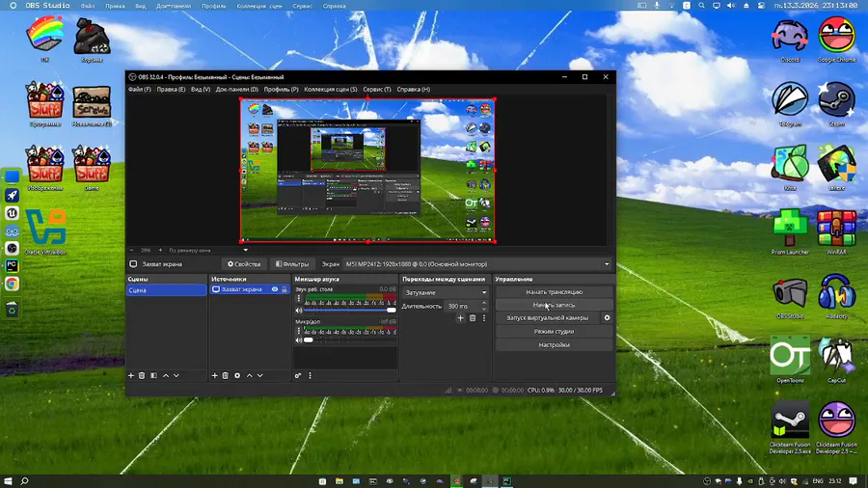This screenshot has height=488, width=868.
Task: Delete selected source with trash icon
Action: pos(226,376)
